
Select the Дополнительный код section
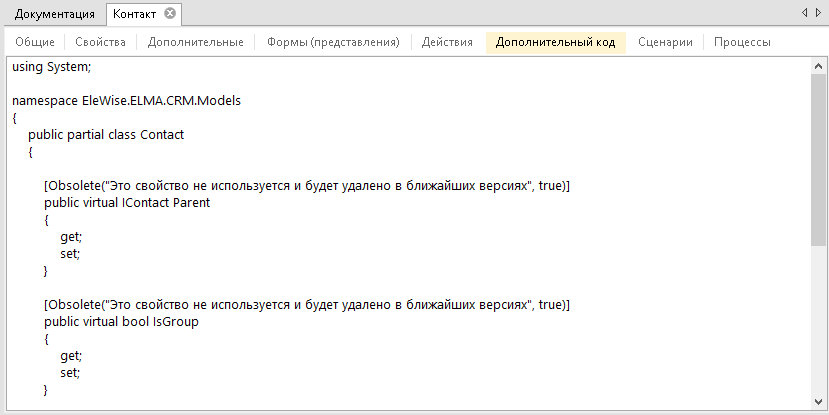(556, 42)
